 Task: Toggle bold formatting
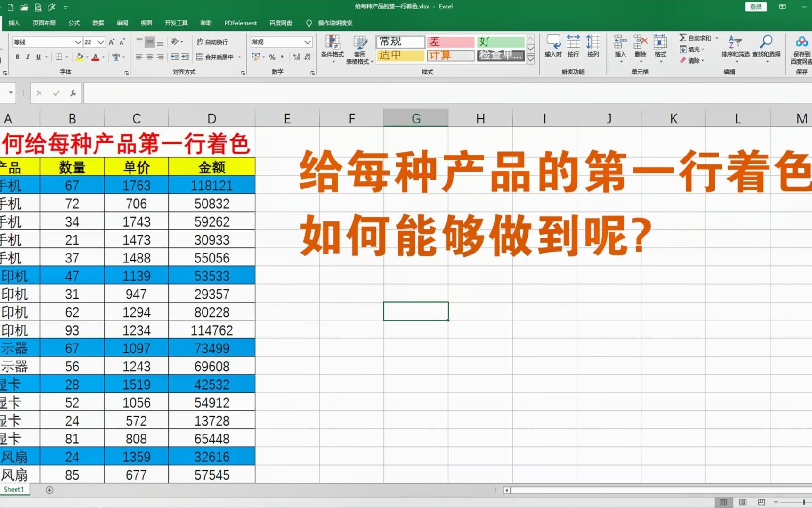(x=17, y=56)
